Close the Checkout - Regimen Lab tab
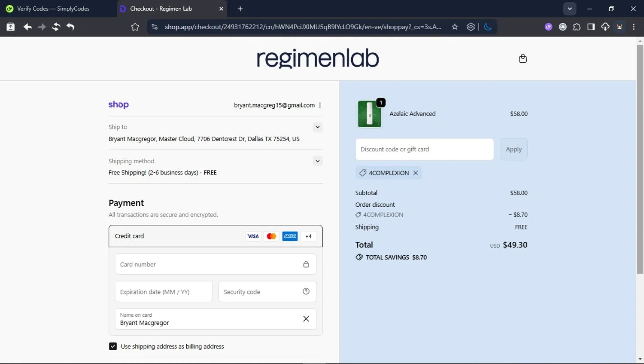This screenshot has width=644, height=364. pos(221,9)
